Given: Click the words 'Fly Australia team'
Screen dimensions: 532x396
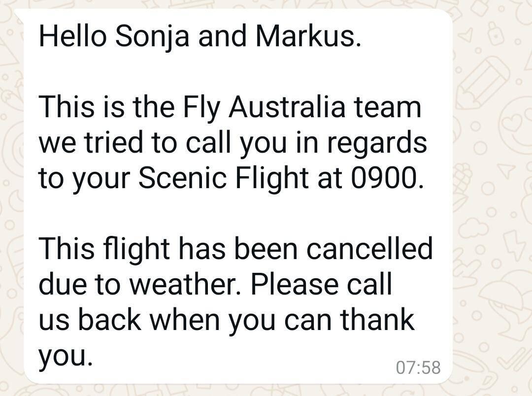Looking at the screenshot, I should tap(301, 107).
